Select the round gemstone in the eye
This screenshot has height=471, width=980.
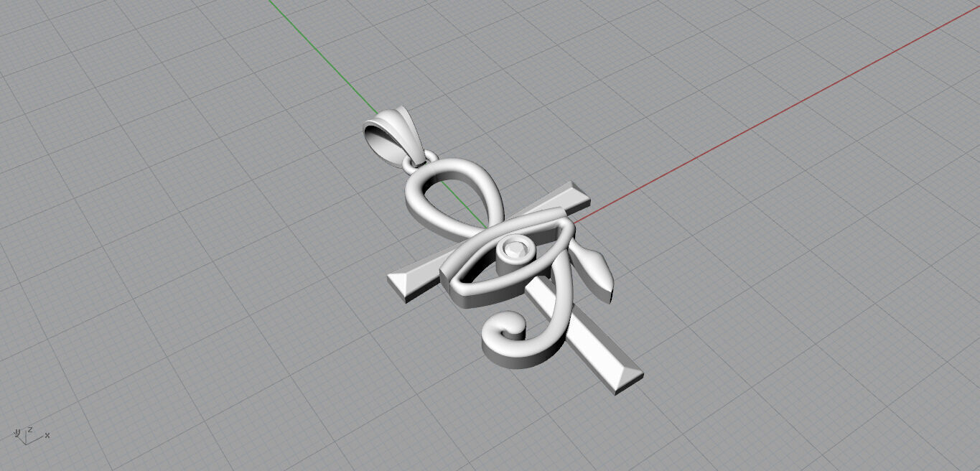click(x=515, y=248)
